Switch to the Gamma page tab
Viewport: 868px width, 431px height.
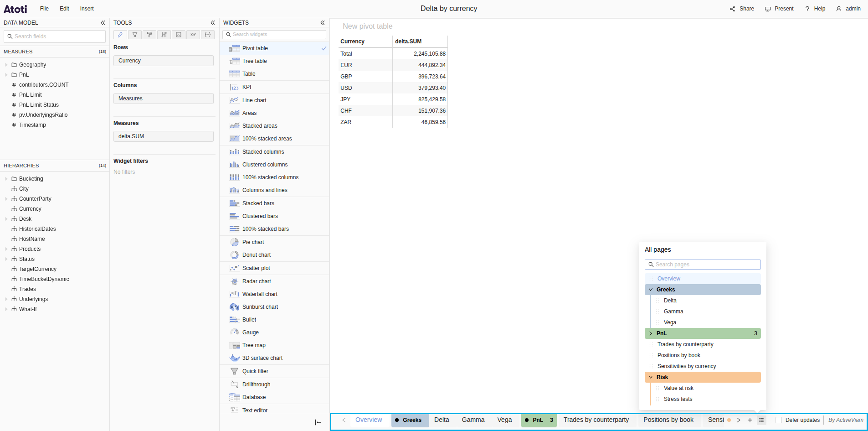(x=473, y=420)
